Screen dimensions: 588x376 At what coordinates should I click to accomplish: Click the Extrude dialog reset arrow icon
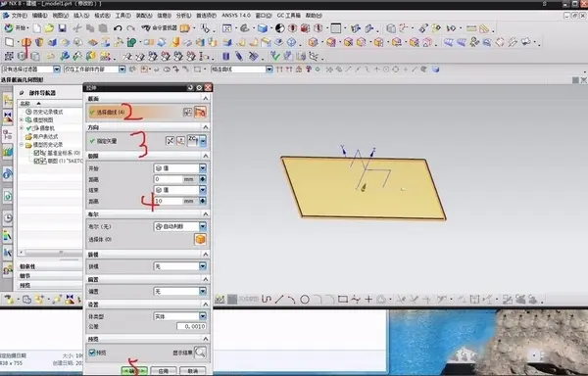click(x=190, y=87)
